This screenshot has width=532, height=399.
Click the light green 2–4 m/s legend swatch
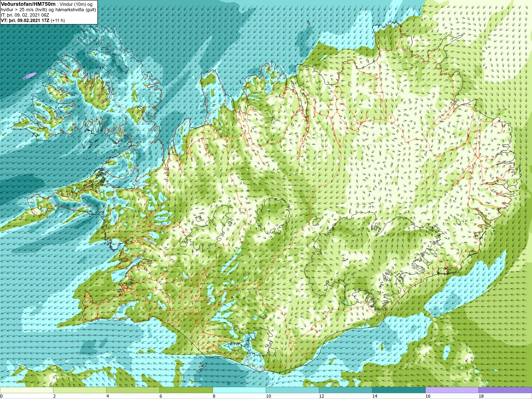coord(80,390)
